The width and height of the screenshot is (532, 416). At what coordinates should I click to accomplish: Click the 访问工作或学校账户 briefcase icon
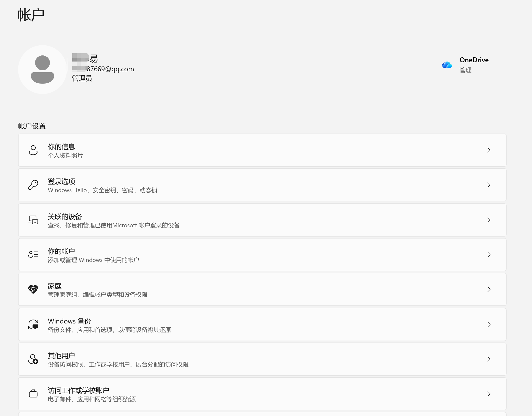(33, 394)
